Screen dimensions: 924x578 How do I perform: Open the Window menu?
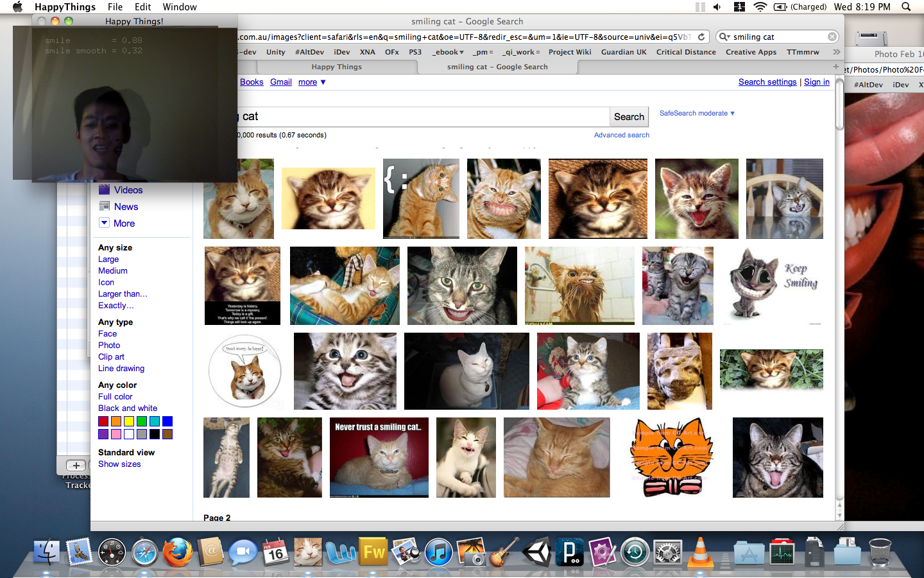[x=179, y=7]
